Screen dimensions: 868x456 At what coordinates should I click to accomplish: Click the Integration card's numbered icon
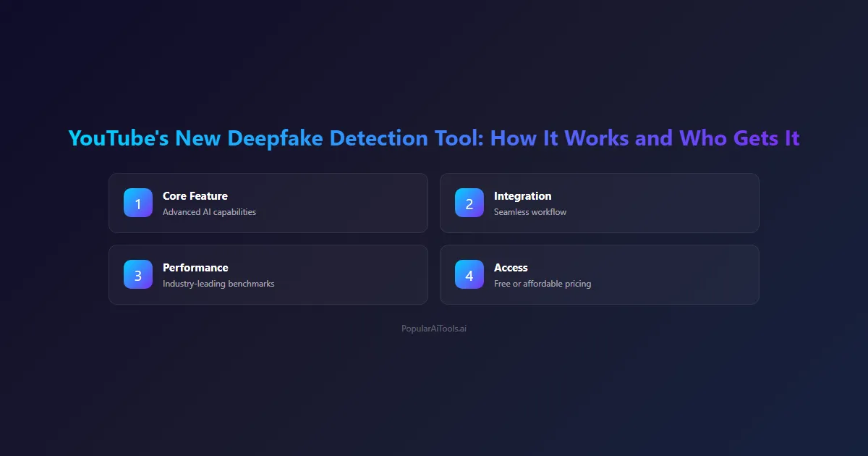pos(469,203)
